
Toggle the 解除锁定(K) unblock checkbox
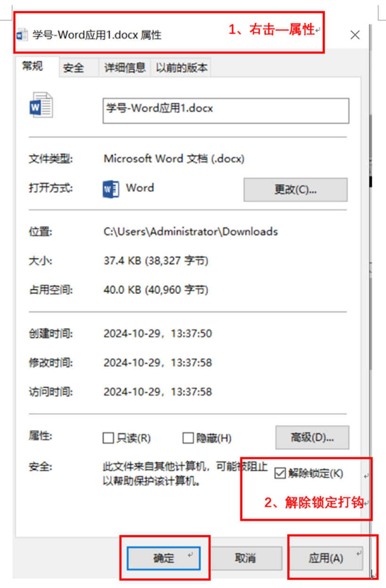tap(280, 474)
